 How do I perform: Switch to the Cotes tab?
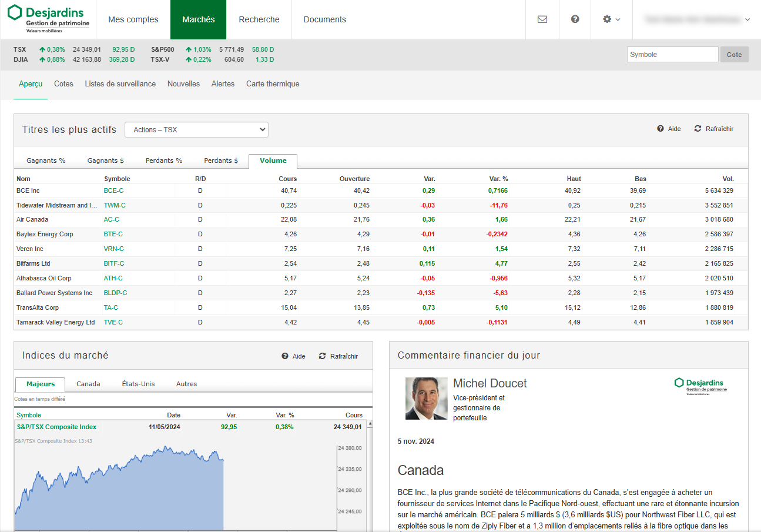(63, 84)
